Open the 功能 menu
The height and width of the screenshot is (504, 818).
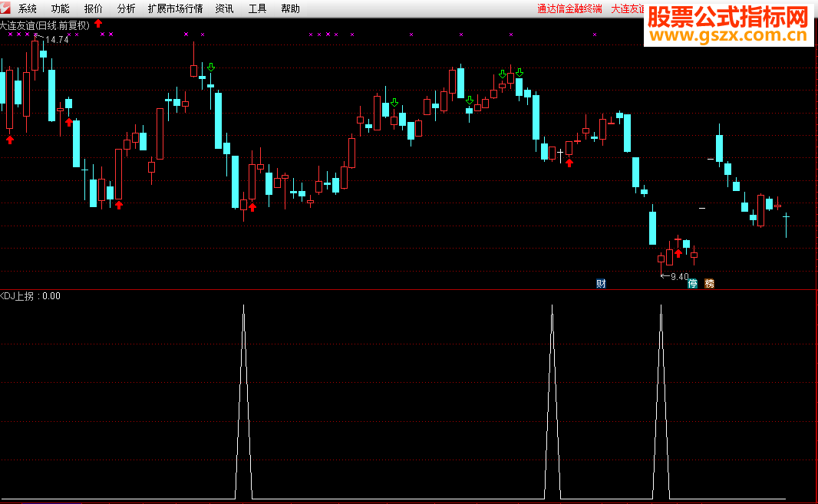(60, 8)
